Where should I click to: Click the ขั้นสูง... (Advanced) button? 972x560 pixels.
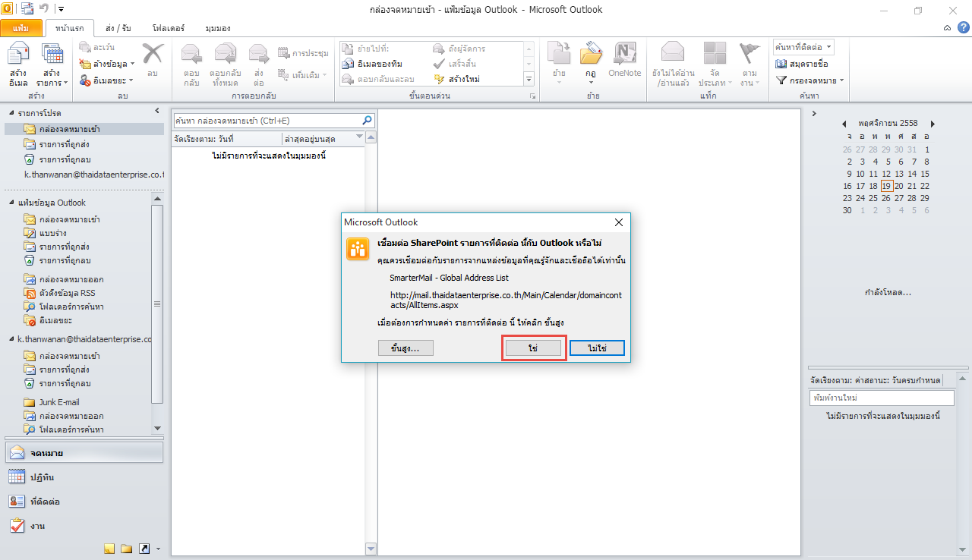click(406, 348)
